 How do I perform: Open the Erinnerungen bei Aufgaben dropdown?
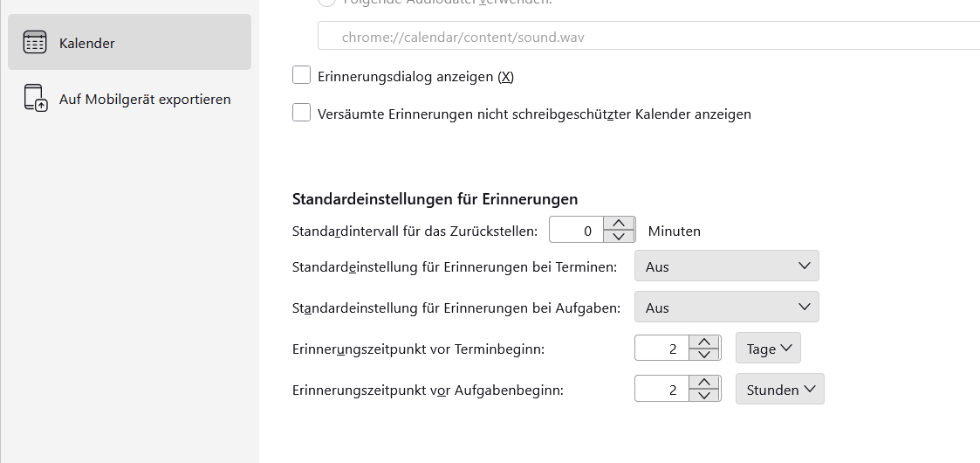pyautogui.click(x=726, y=308)
